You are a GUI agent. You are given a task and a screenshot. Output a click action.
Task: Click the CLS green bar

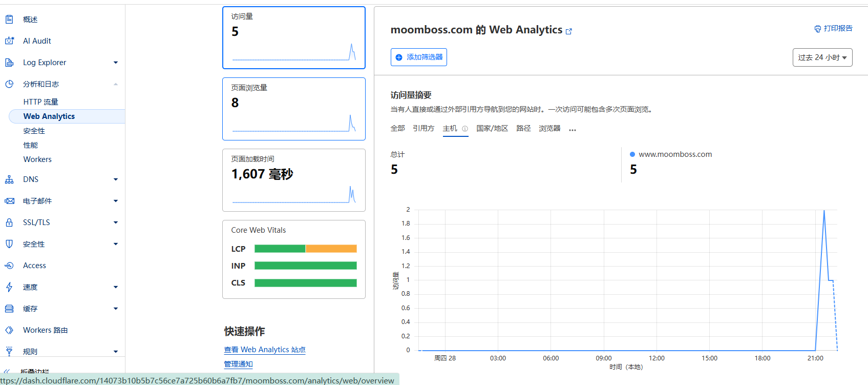pyautogui.click(x=306, y=283)
